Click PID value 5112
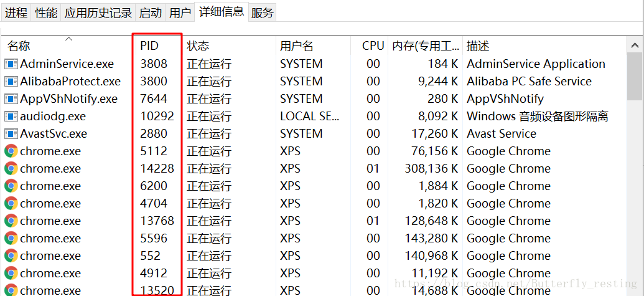 click(154, 151)
